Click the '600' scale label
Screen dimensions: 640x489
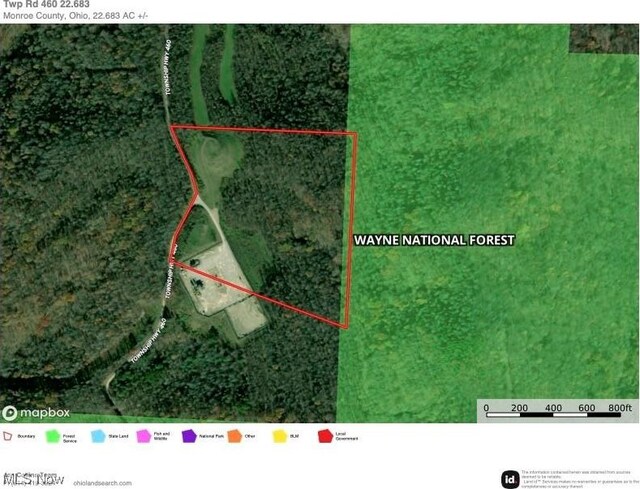587,407
